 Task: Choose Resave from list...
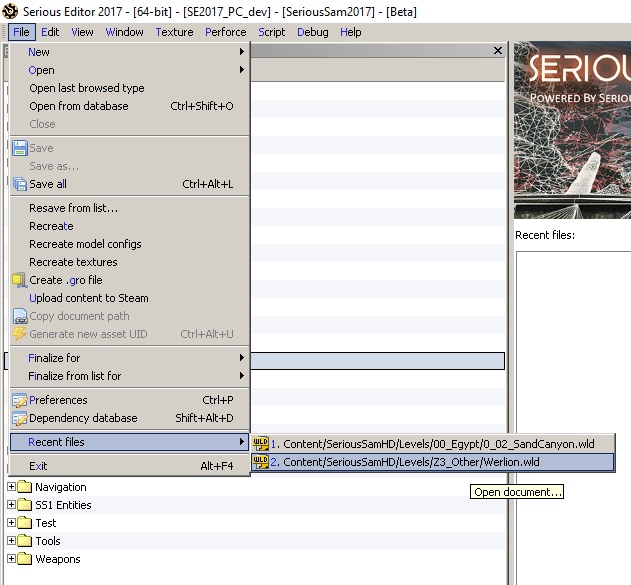click(x=129, y=208)
